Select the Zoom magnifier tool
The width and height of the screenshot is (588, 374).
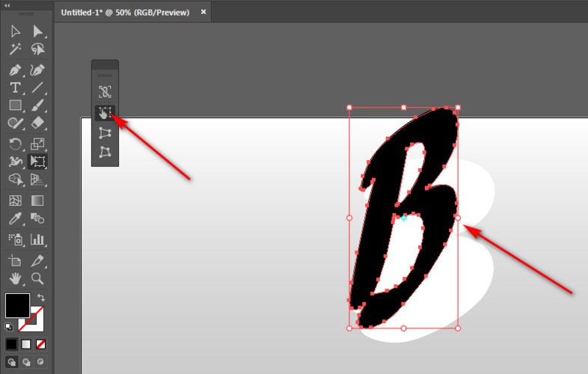click(x=37, y=278)
